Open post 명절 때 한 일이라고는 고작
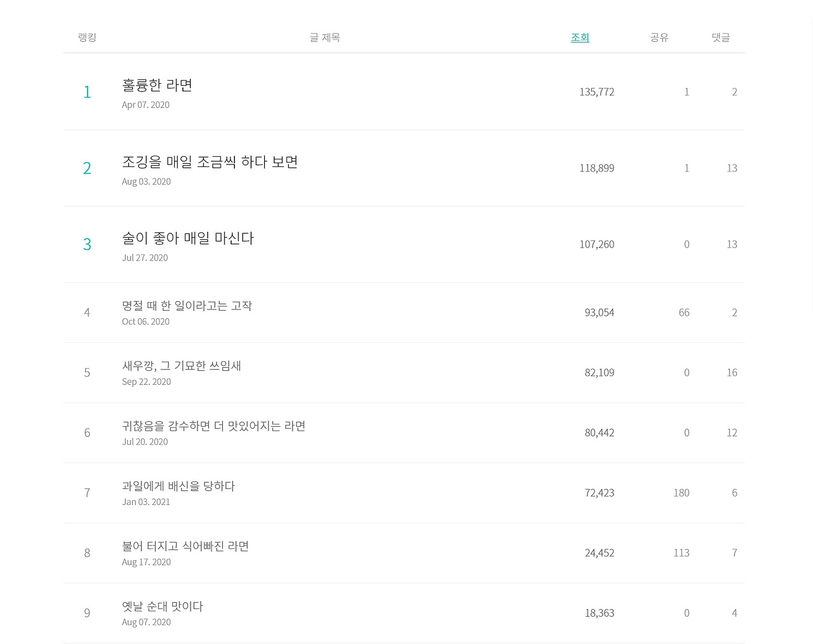The width and height of the screenshot is (813, 644). coord(187,305)
